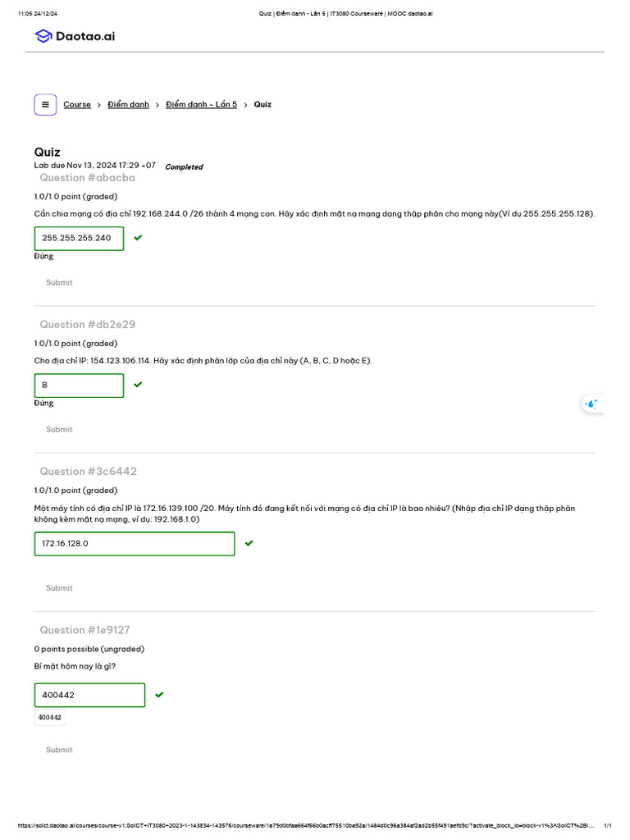Click the floating water-drop widget icon
The image size is (630, 840).
[591, 404]
